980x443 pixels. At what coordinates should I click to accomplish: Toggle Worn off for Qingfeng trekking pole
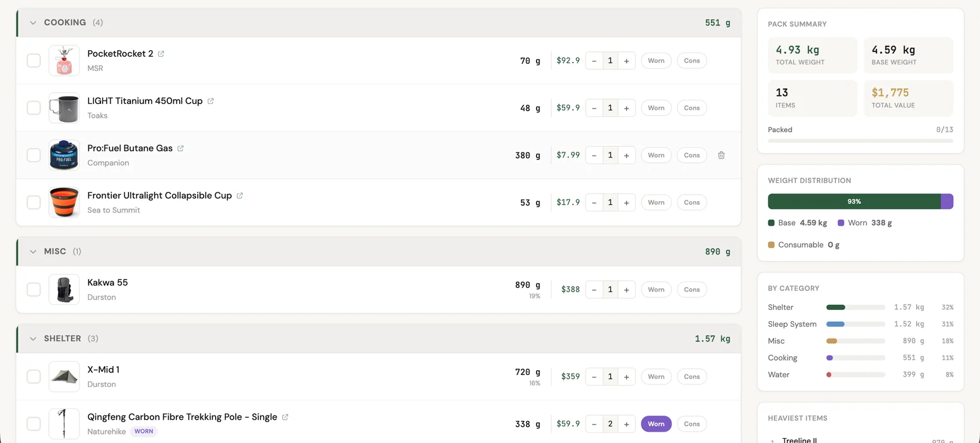pos(656,424)
